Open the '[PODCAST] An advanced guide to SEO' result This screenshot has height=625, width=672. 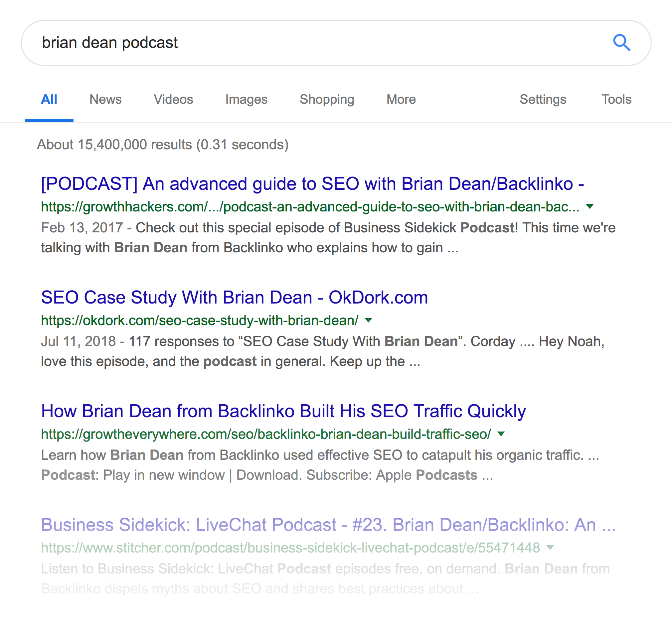click(x=313, y=184)
